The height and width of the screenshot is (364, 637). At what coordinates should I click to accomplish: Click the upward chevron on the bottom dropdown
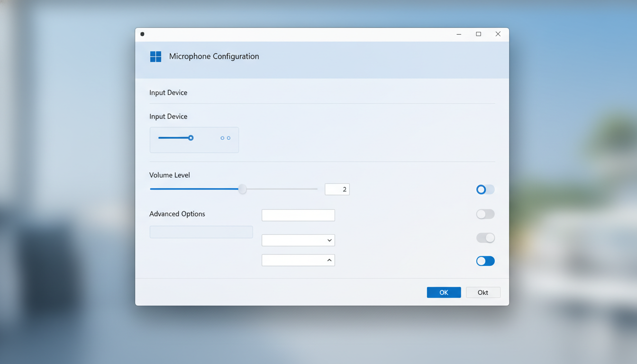(x=329, y=260)
